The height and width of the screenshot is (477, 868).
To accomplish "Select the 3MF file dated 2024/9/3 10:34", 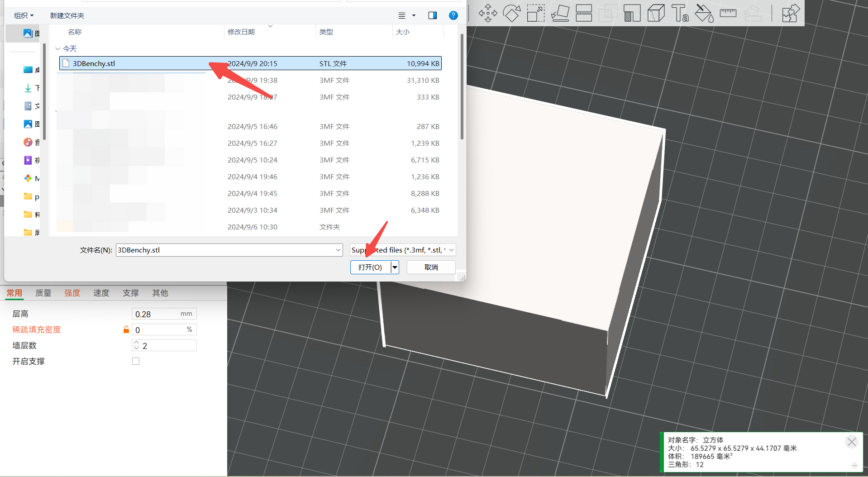I will [x=250, y=210].
